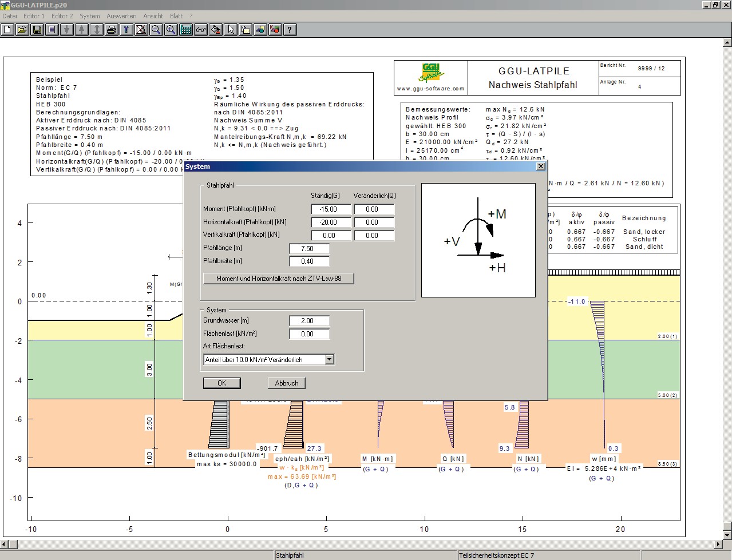
Task: Click the Sand, locker soil row label
Action: 644,232
